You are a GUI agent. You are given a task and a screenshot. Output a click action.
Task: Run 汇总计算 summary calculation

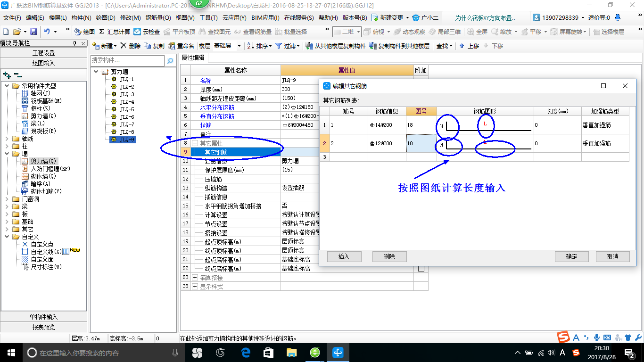115,32
